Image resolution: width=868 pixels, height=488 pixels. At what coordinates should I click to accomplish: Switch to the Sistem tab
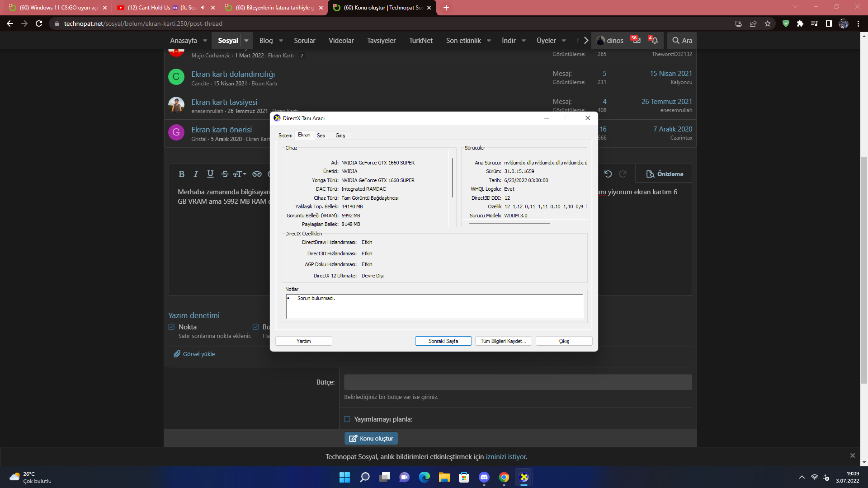point(285,136)
